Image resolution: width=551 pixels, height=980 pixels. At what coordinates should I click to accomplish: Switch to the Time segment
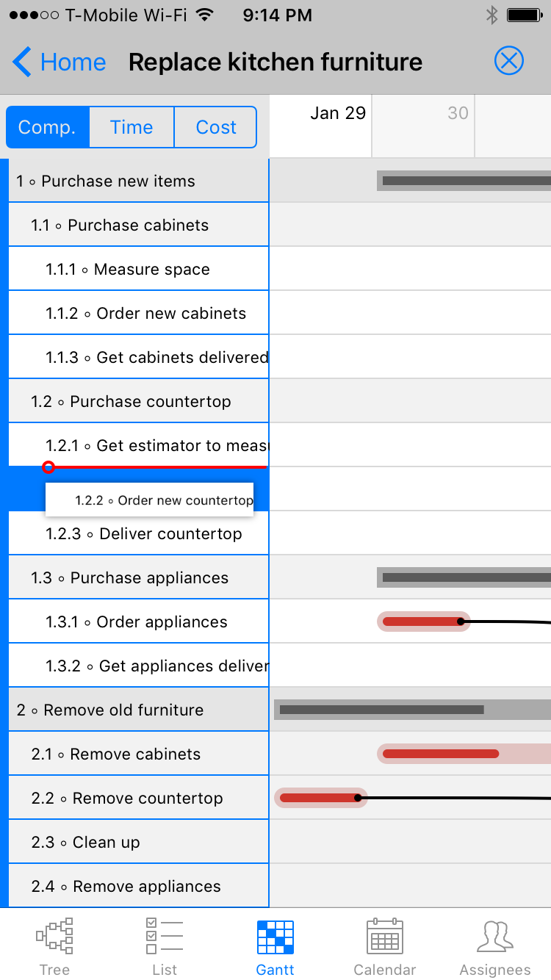[x=132, y=127]
